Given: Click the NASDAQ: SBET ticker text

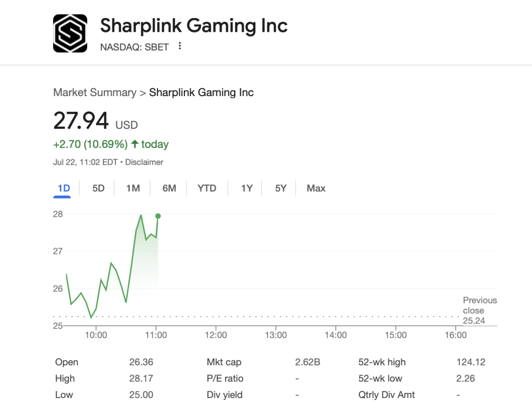Looking at the screenshot, I should click(134, 47).
